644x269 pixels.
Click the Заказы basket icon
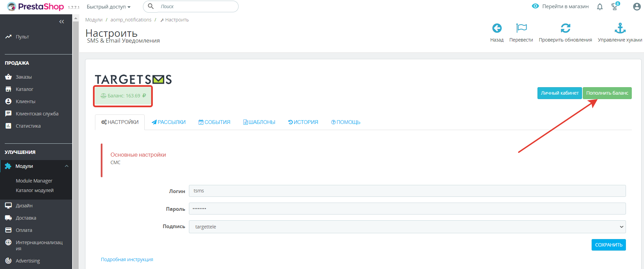pyautogui.click(x=9, y=77)
